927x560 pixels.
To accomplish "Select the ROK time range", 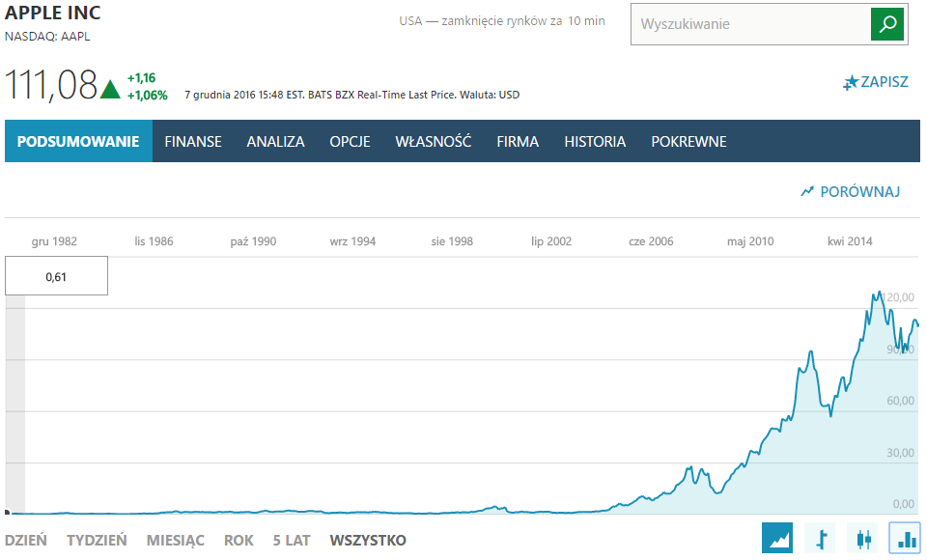I will [x=239, y=540].
